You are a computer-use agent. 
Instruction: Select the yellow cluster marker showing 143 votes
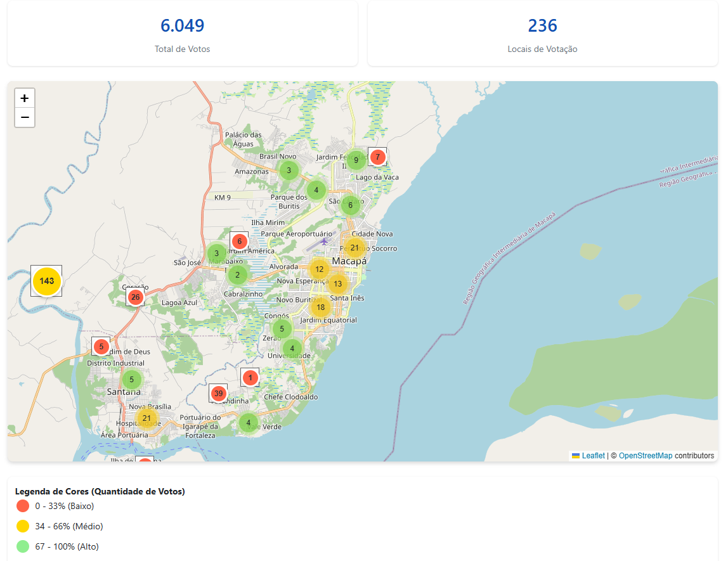click(46, 281)
